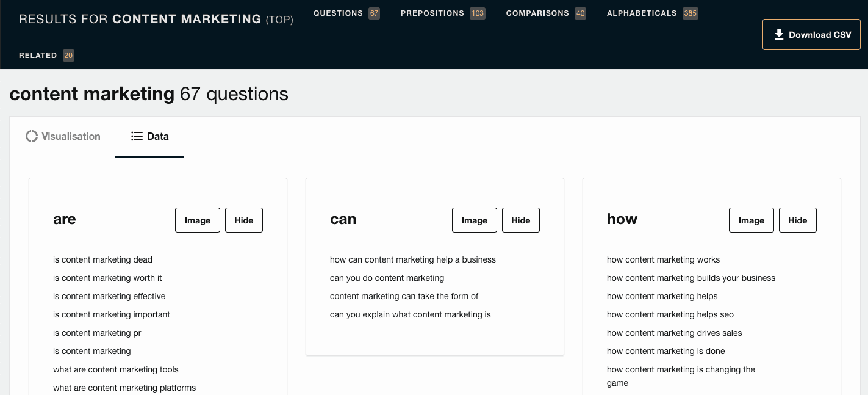
Task: Click 'is content marketing dead' question
Action: click(102, 259)
